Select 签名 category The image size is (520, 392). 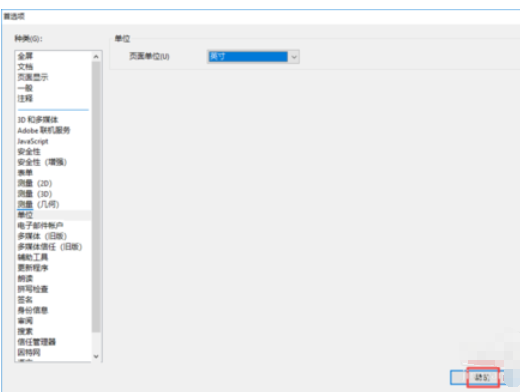point(25,300)
